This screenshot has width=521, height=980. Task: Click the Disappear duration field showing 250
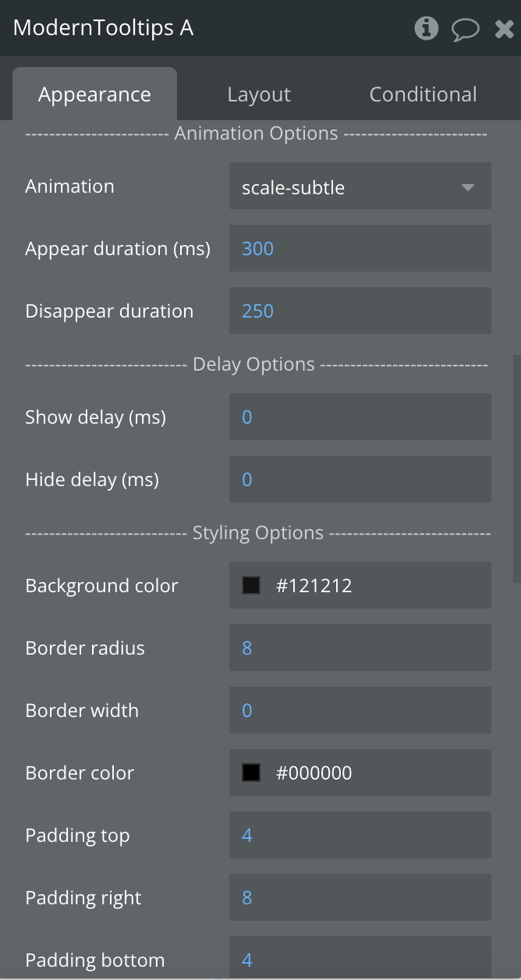[360, 311]
